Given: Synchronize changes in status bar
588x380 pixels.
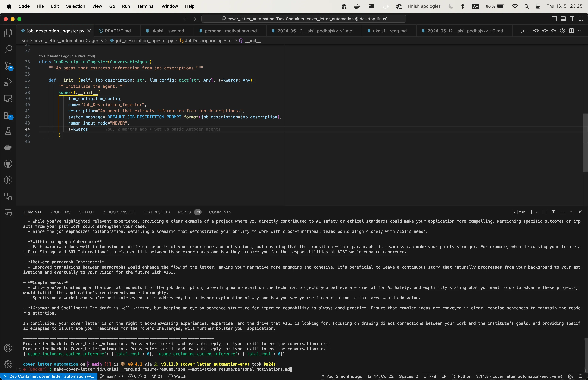Looking at the screenshot, I should [x=121, y=376].
